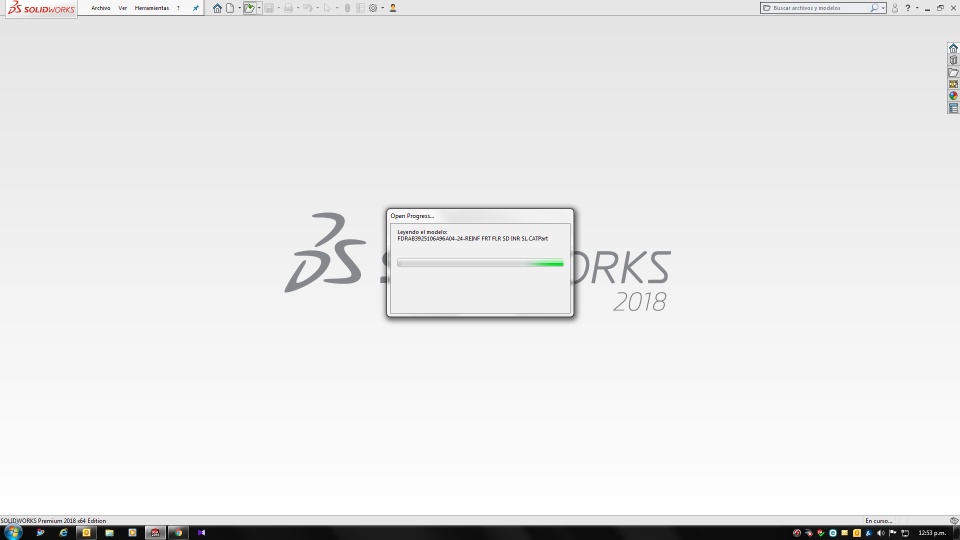This screenshot has height=540, width=960.
Task: Click the Action Center flag tray icon
Action: (893, 533)
